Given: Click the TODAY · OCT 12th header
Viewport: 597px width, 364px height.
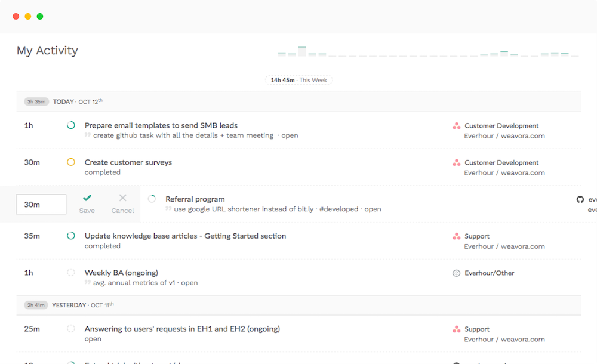Looking at the screenshot, I should point(78,101).
